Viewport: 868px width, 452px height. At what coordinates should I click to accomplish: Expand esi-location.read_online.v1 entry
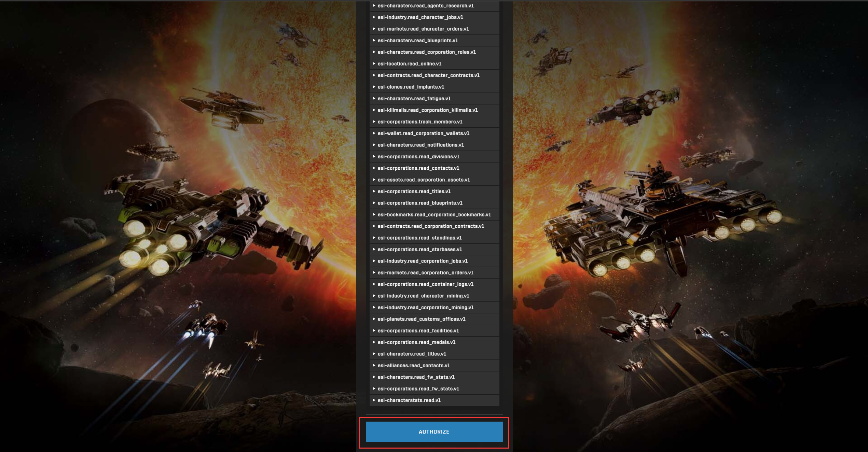click(409, 64)
